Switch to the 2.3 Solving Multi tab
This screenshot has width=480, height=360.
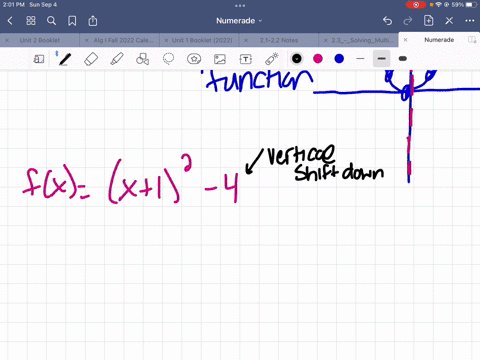[x=362, y=40]
